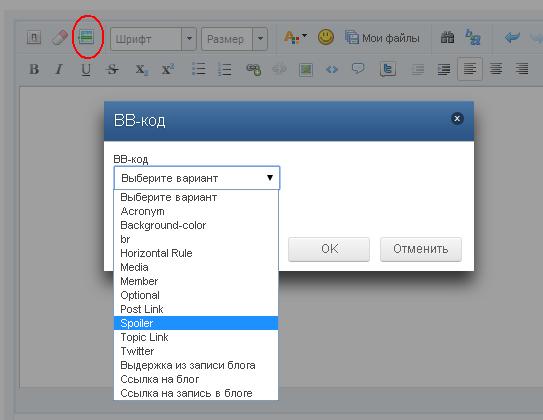Screen dimensions: 543x420
Task: Insert a numbered list
Action: click(225, 69)
